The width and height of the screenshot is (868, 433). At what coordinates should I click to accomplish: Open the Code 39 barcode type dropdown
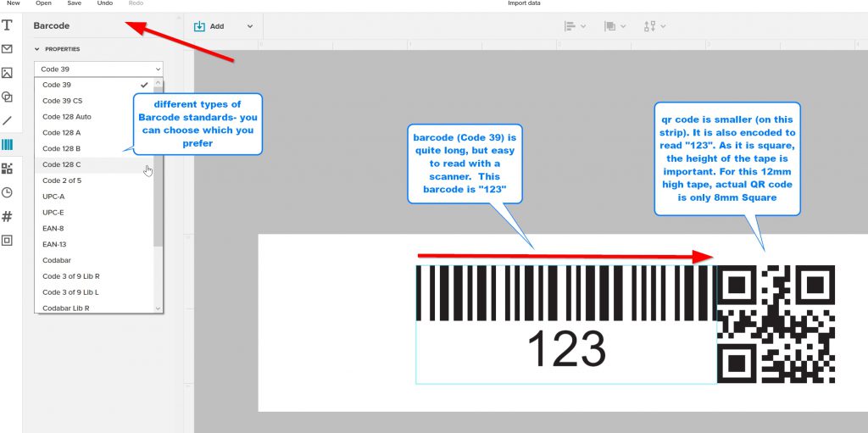98,69
